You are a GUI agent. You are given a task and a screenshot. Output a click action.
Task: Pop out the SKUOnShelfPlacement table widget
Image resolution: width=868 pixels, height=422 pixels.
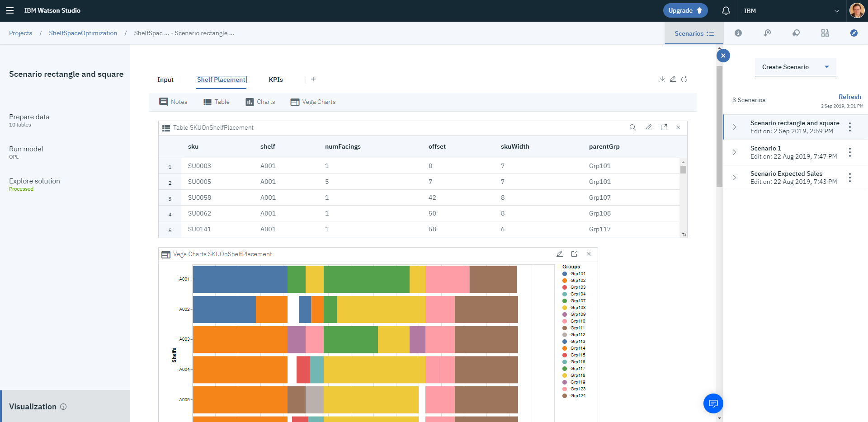pyautogui.click(x=664, y=127)
